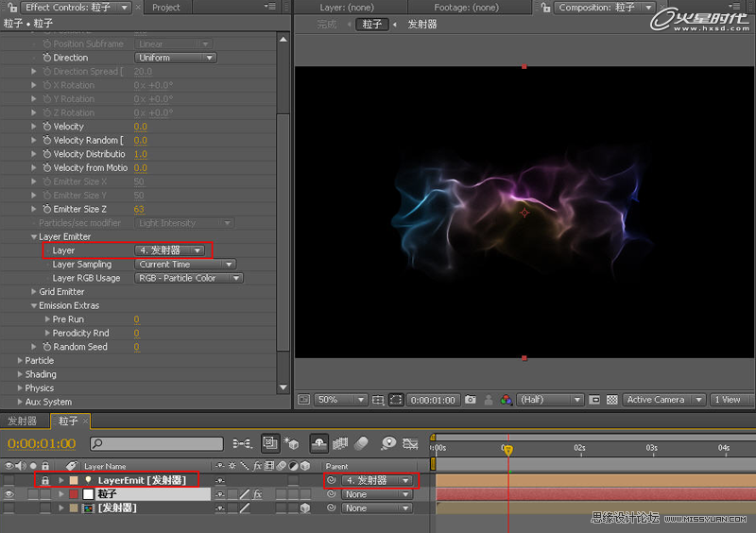Click the timeline layer search field
The image size is (756, 533).
coord(157,443)
